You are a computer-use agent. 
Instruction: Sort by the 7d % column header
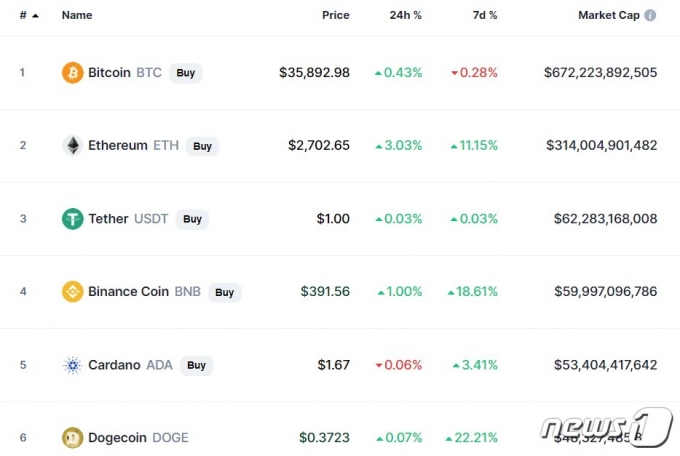485,15
